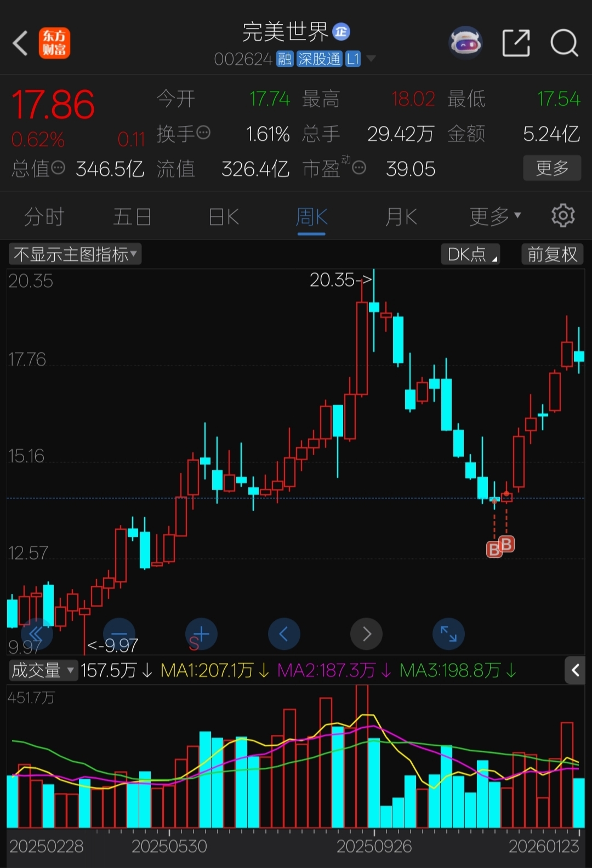Zoom out chart with minus button

click(x=119, y=634)
